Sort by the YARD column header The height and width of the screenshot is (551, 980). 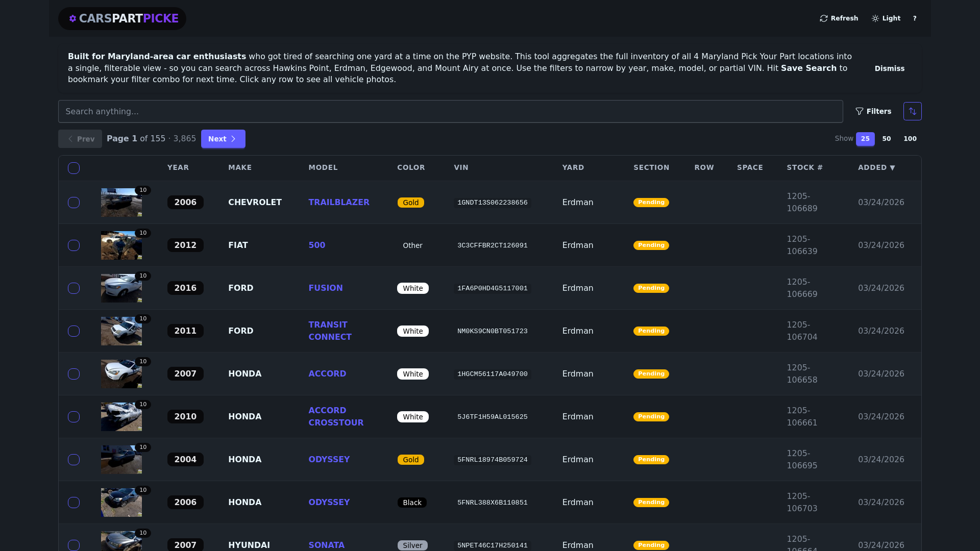573,167
